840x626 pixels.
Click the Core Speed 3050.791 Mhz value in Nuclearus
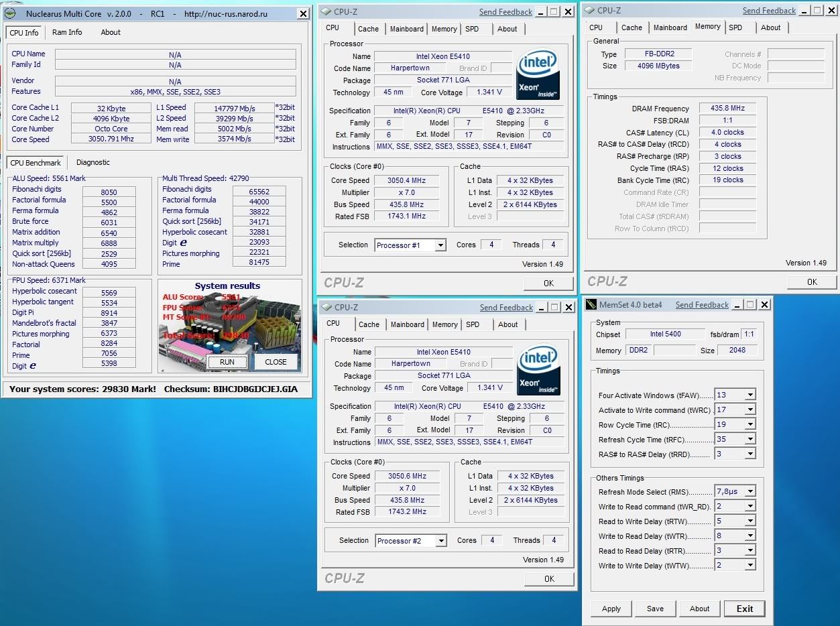tap(111, 139)
